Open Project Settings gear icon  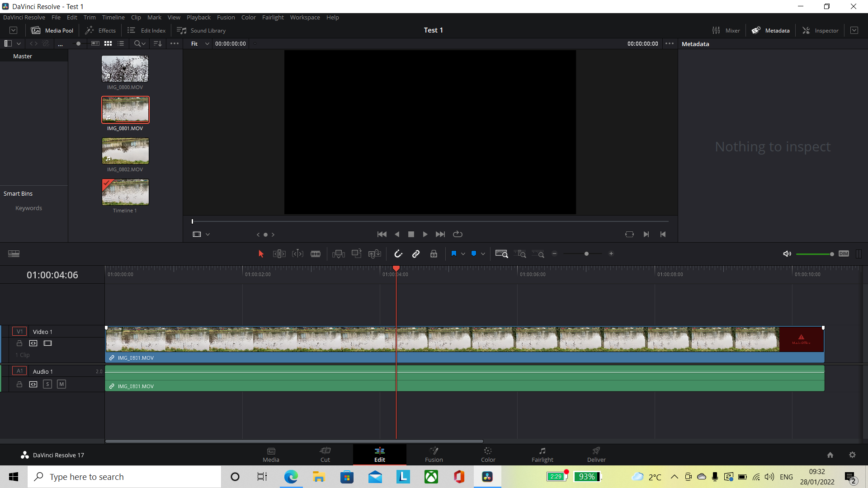(x=852, y=455)
